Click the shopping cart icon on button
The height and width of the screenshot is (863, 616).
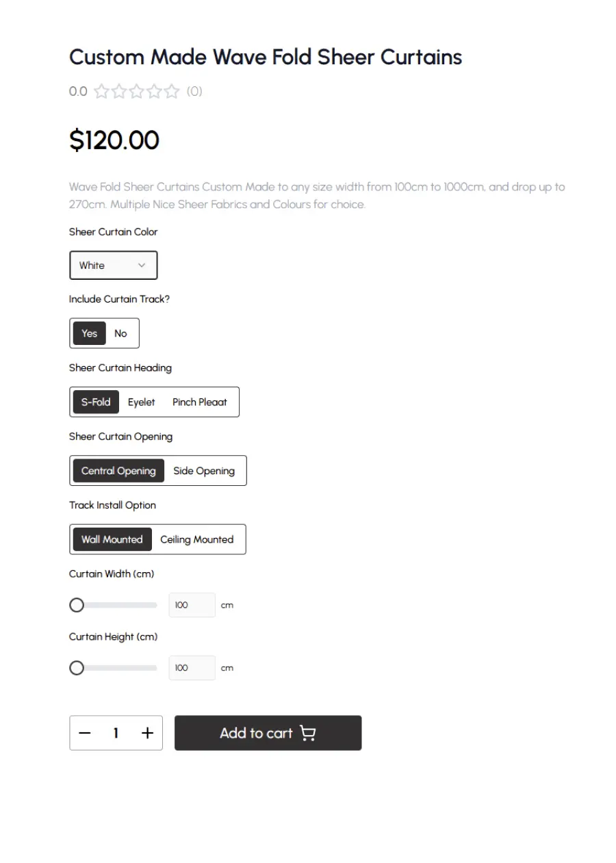(308, 733)
